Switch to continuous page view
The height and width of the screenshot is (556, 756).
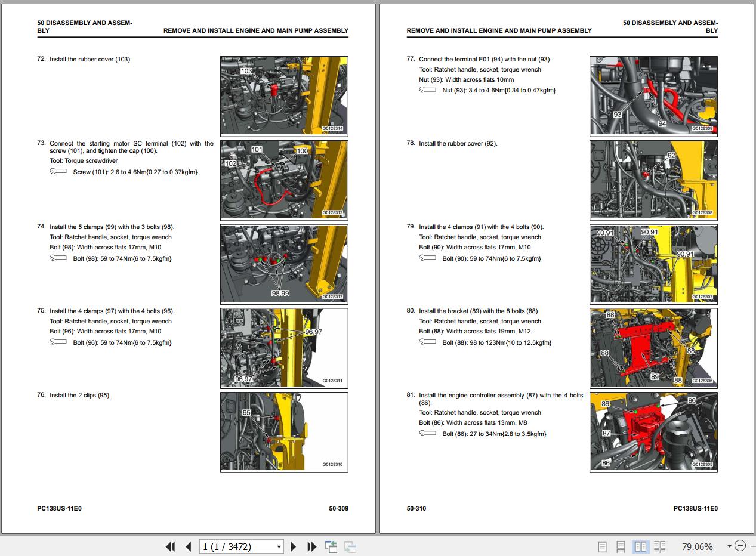621,546
